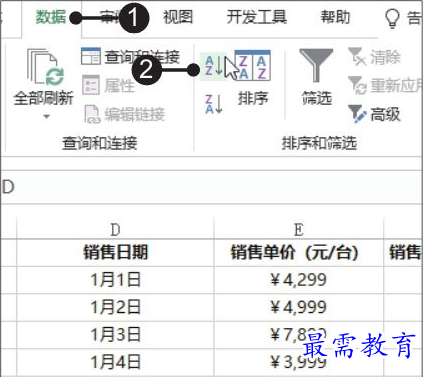Select the cell 1月4日
The height and width of the screenshot is (377, 424).
click(115, 362)
